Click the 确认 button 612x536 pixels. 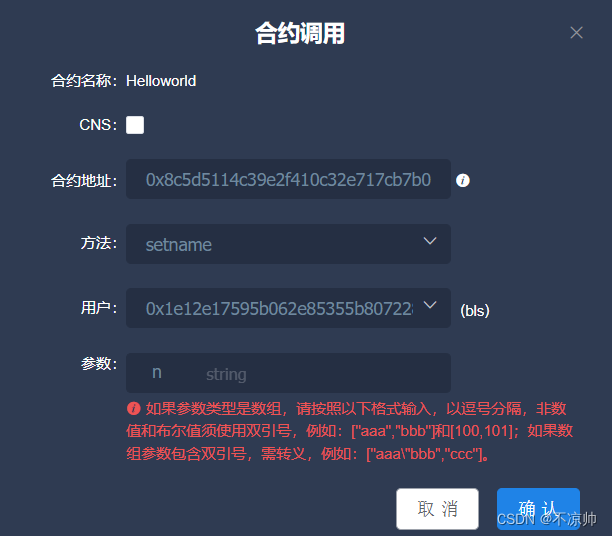(538, 509)
